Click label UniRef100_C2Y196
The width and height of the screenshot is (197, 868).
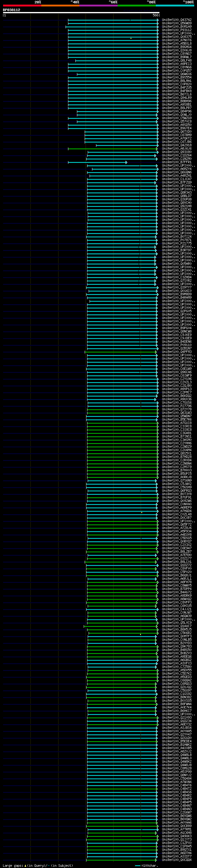coord(177,379)
